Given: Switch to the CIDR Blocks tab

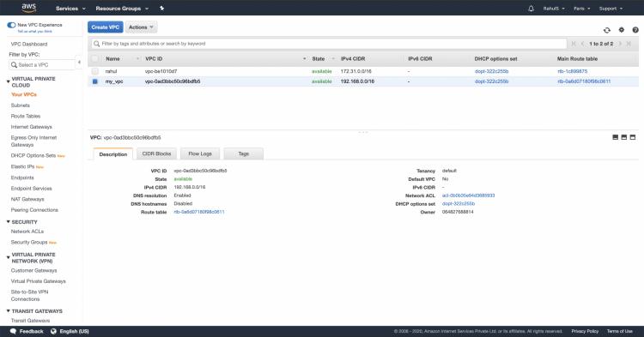Looking at the screenshot, I should click(x=156, y=153).
